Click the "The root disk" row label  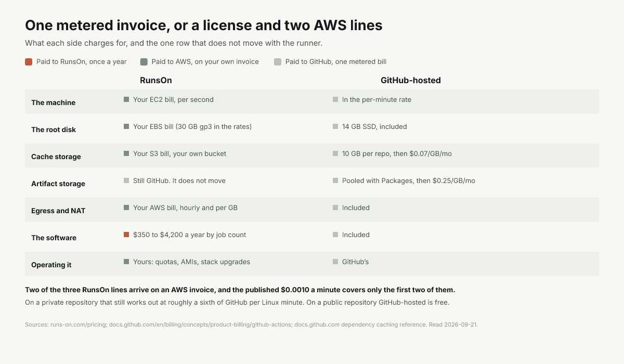[54, 129]
